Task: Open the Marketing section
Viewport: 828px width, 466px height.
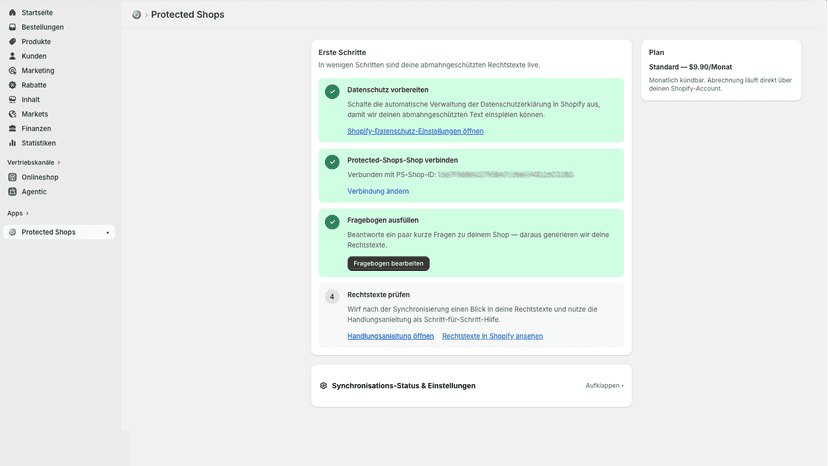Action: click(37, 70)
